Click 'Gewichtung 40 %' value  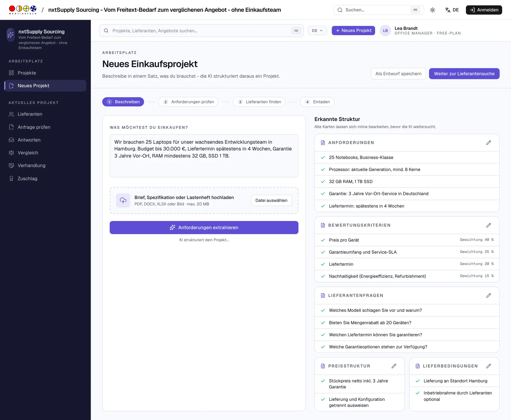coord(477,240)
